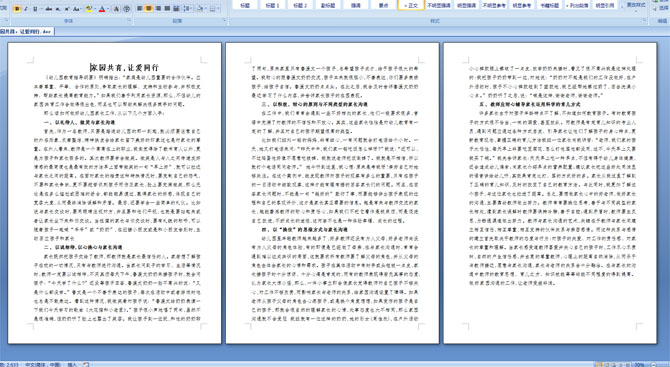Click the yellow text highlight color button
This screenshot has height=367, width=670.
[89, 9]
